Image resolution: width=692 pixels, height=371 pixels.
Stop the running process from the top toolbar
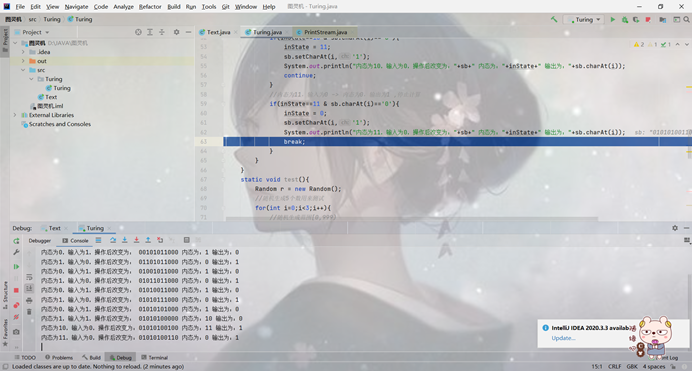pyautogui.click(x=648, y=19)
